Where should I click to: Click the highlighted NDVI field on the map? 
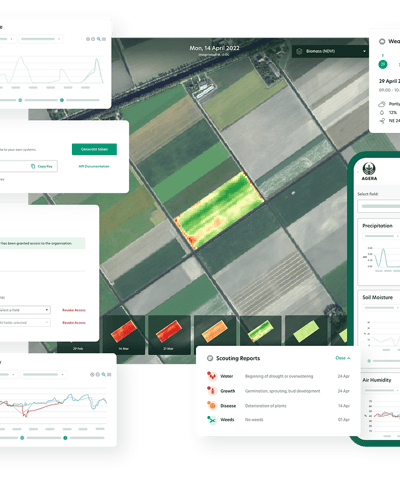(x=219, y=211)
